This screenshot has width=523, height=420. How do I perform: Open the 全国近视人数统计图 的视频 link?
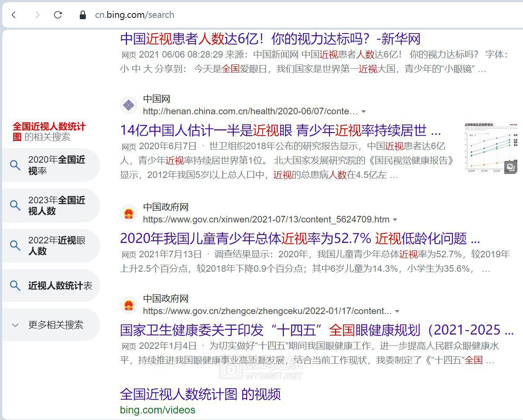pos(200,394)
